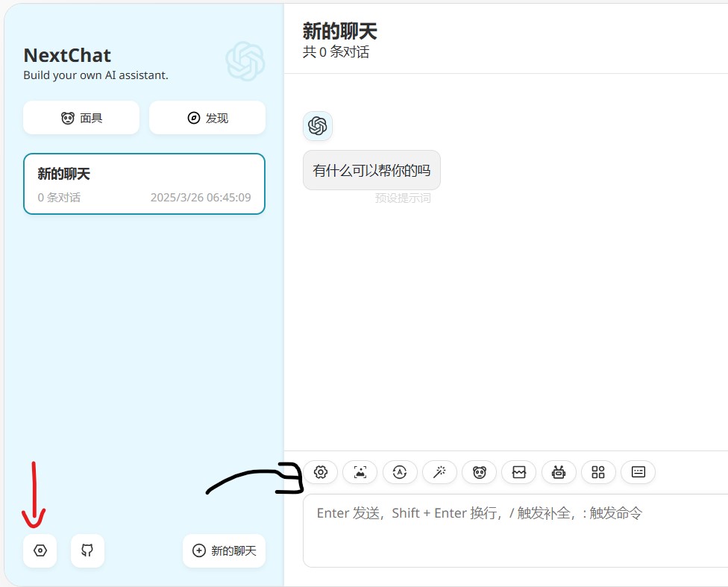The image size is (728, 587).
Task: Click the assistant avatar icon
Action: tap(318, 126)
